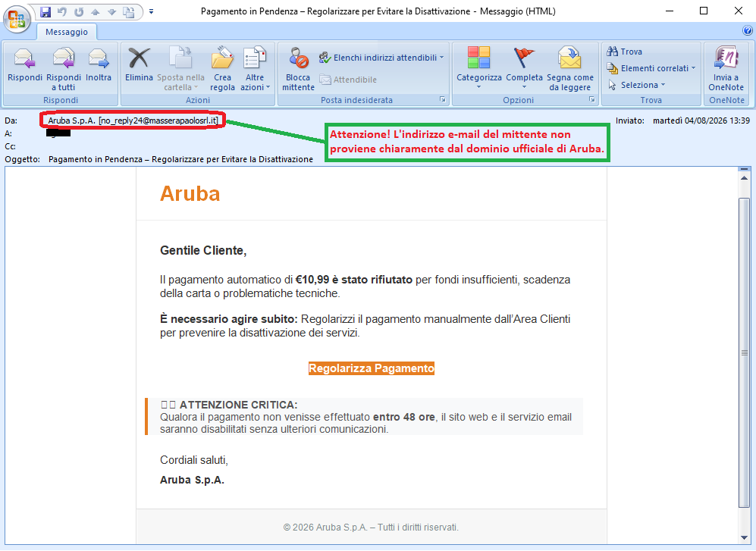Click Segna come da leggere icon
The width and height of the screenshot is (756, 551).
[569, 58]
